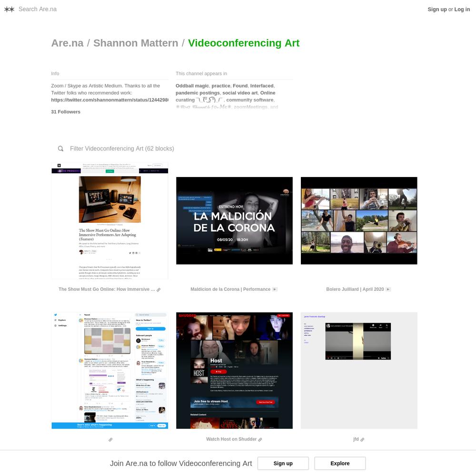This screenshot has height=476, width=476.
Task: Open social video art channel
Action: tap(240, 93)
